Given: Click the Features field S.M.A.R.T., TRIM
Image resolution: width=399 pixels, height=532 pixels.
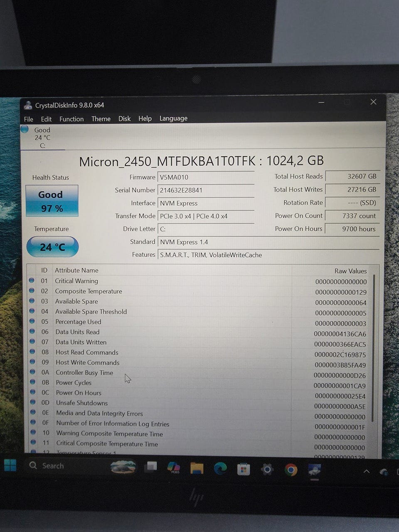Looking at the screenshot, I should 268,255.
